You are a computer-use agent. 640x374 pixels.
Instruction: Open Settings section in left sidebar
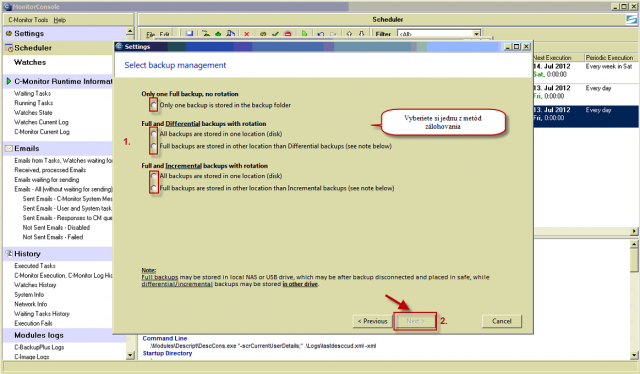click(29, 33)
